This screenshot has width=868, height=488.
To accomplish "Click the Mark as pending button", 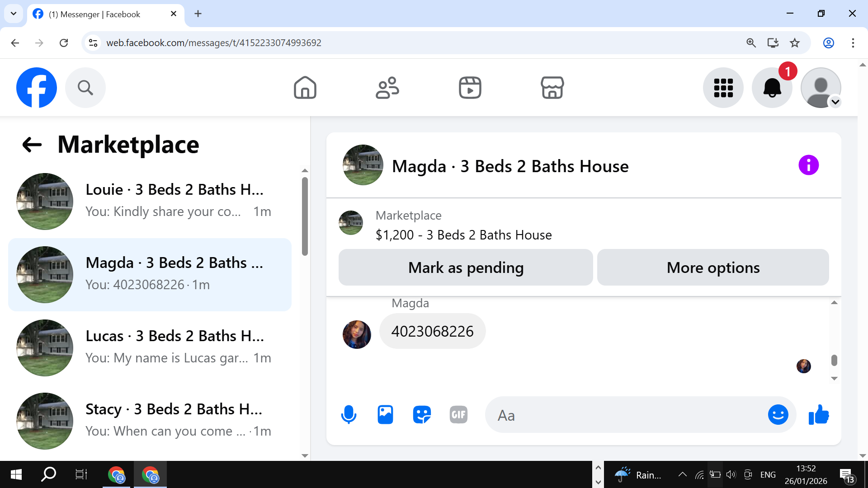I will pyautogui.click(x=466, y=267).
